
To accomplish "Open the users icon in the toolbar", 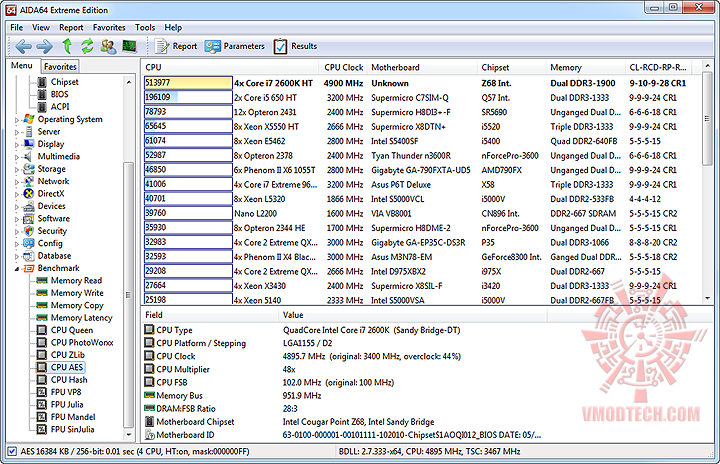I will 108,46.
